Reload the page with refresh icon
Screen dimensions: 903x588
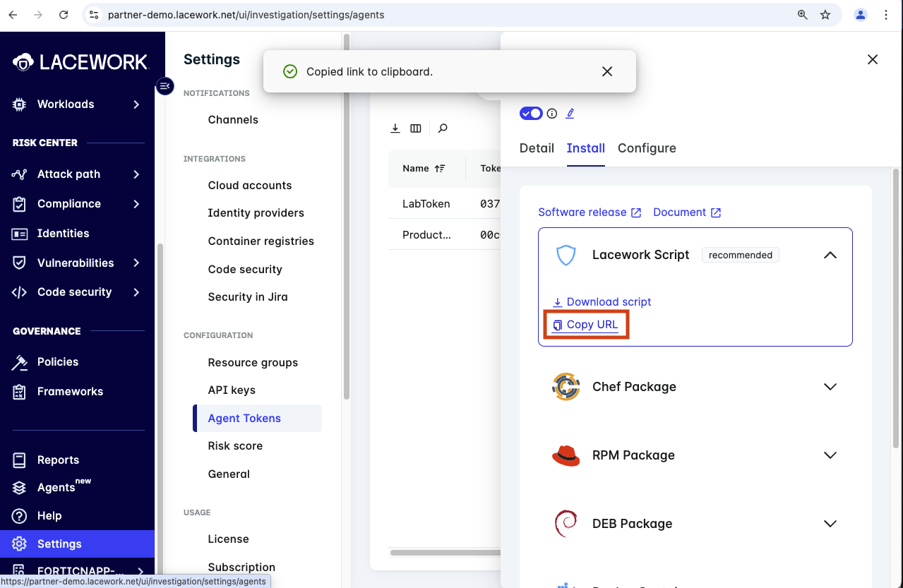pos(64,14)
